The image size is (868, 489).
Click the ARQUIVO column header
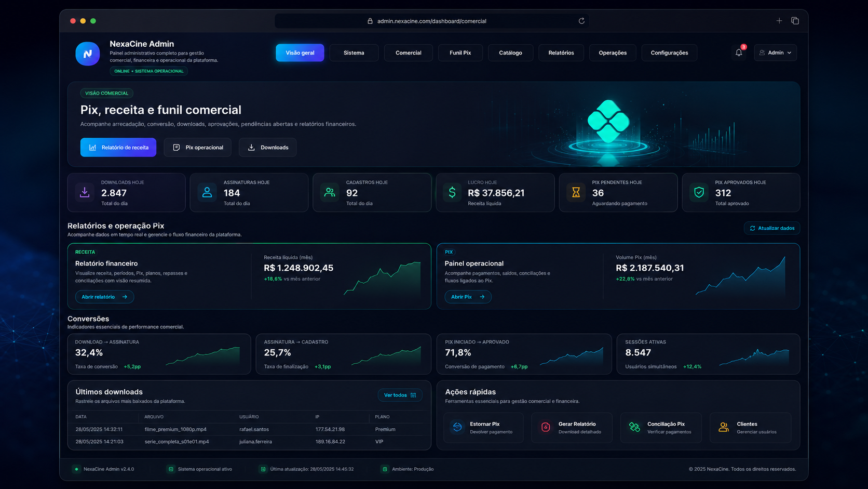coord(154,417)
